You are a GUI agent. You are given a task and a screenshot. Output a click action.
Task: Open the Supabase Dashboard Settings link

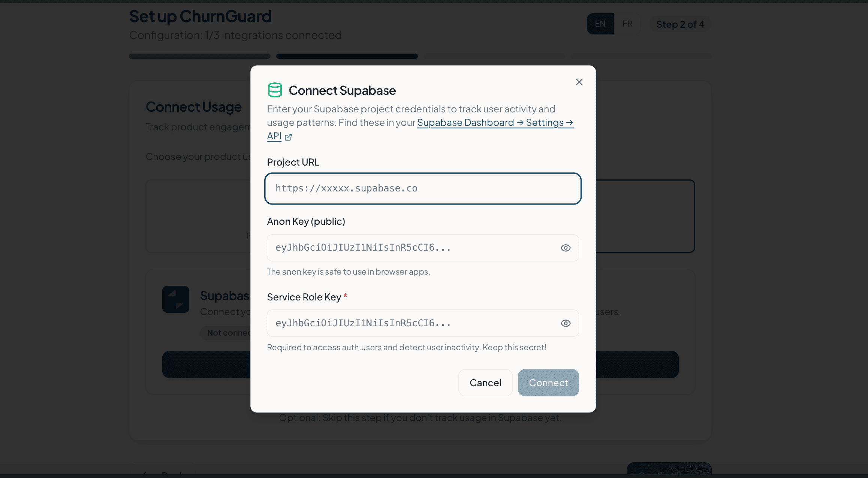coord(495,123)
